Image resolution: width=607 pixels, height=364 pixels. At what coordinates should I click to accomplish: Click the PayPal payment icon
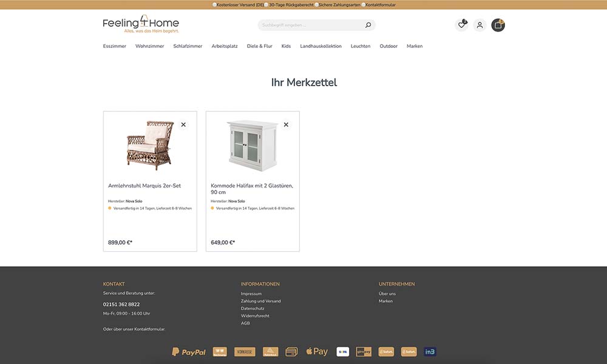click(189, 352)
